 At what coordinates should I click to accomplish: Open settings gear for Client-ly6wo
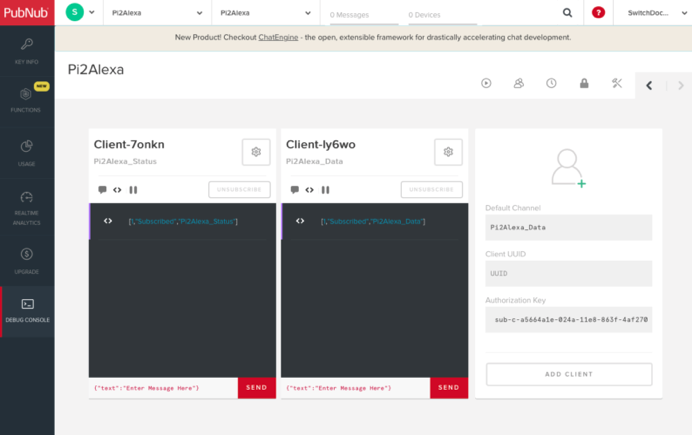(448, 152)
